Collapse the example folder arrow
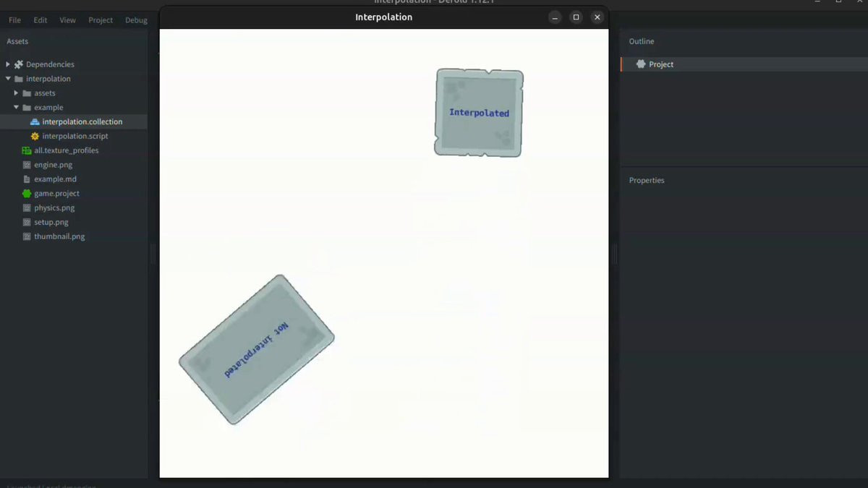 16,108
